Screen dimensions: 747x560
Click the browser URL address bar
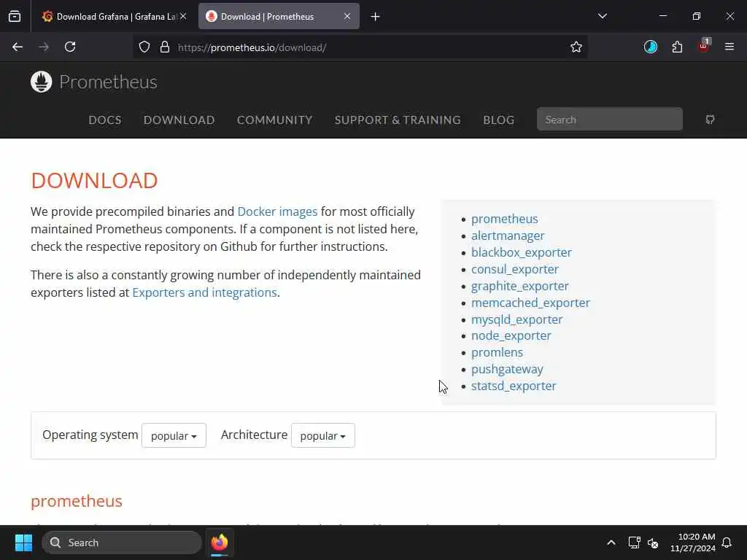click(x=360, y=47)
